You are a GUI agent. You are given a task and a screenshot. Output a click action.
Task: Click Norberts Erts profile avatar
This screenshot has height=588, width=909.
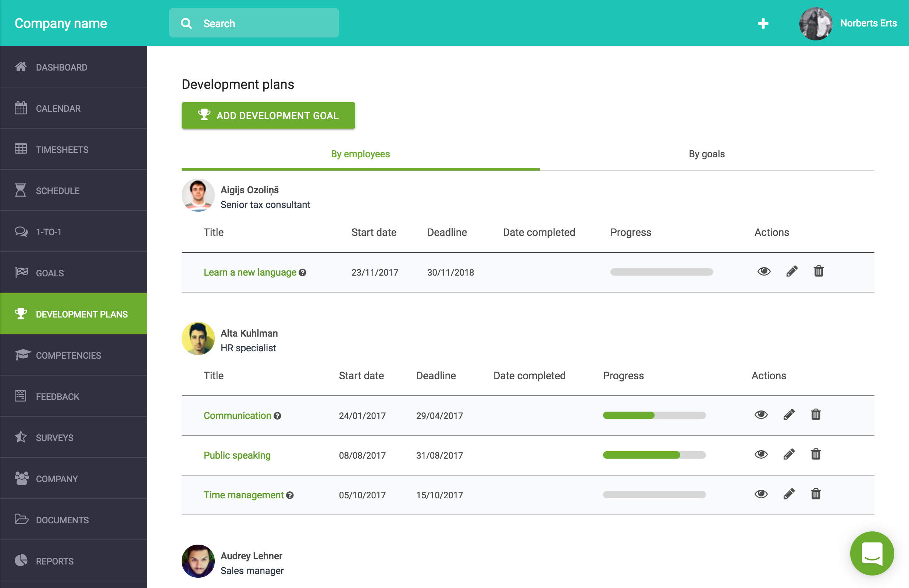(816, 23)
